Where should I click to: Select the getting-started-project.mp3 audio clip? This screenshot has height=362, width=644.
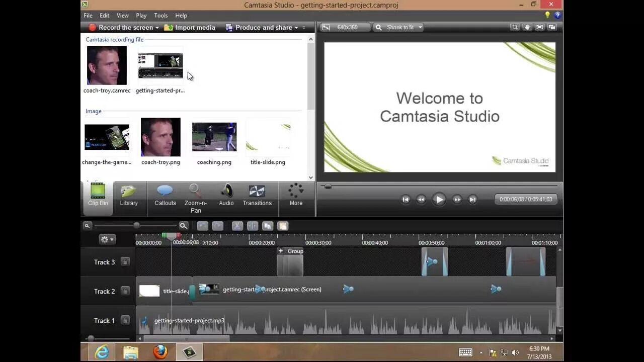pyautogui.click(x=346, y=320)
